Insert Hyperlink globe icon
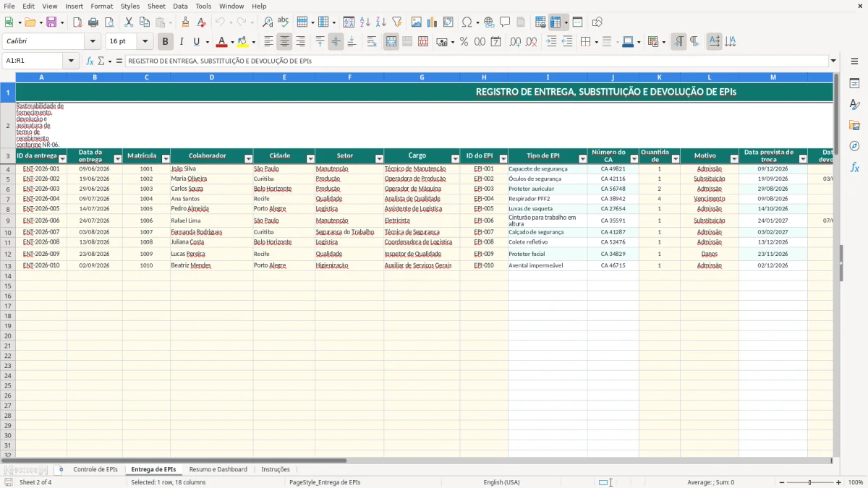The image size is (868, 488). point(489,22)
